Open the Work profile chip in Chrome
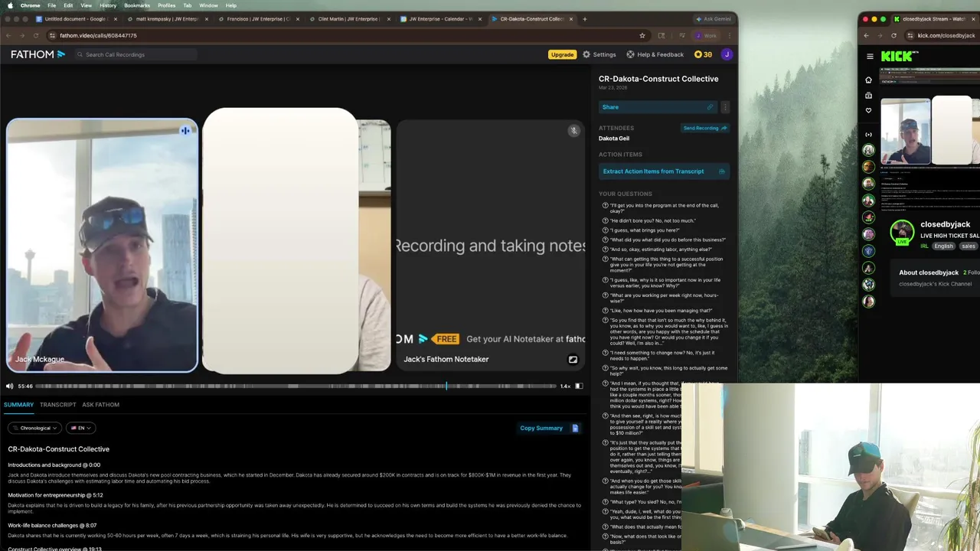 tap(706, 35)
